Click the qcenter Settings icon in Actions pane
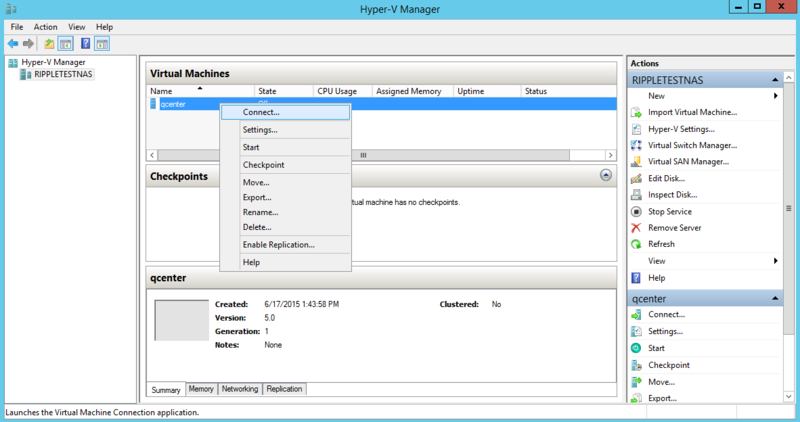Viewport: 800px width, 422px height. [x=636, y=332]
